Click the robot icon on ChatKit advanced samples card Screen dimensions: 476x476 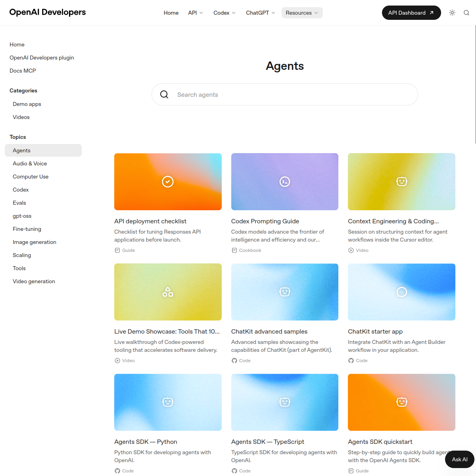pos(285,292)
